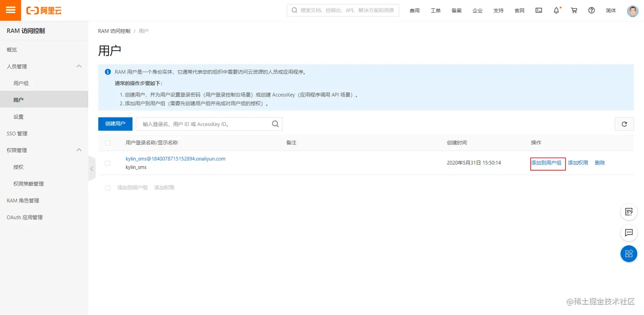This screenshot has width=644, height=315.
Task: Open the feedback survey floating icon
Action: pyautogui.click(x=629, y=212)
